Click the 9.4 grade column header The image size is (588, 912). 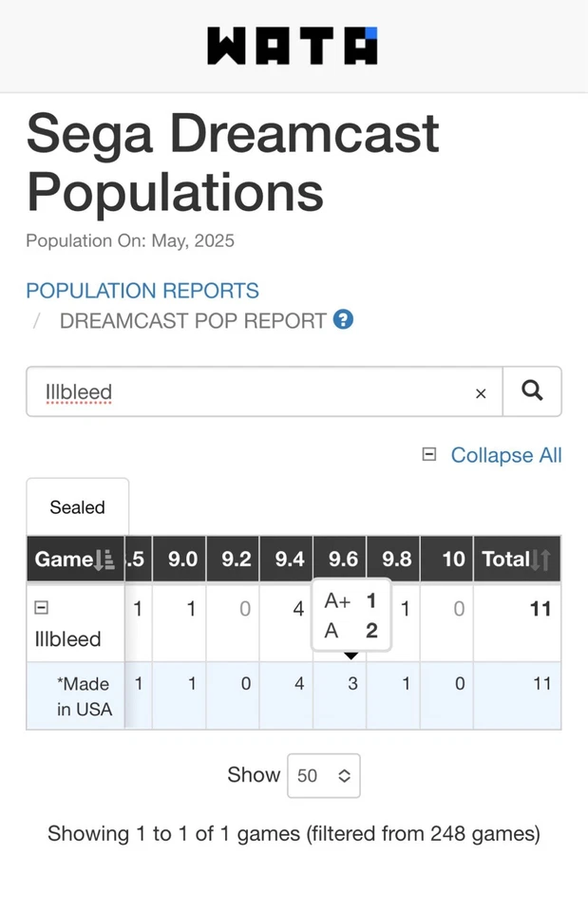click(290, 560)
